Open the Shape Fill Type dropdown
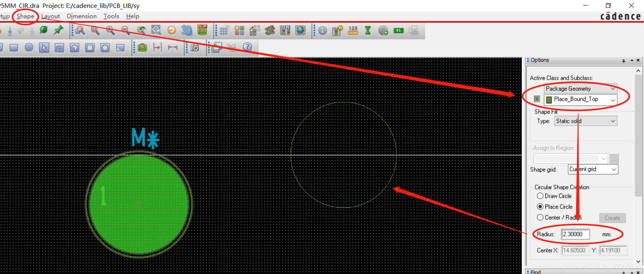Screen dimensions: 644x274 [585, 121]
